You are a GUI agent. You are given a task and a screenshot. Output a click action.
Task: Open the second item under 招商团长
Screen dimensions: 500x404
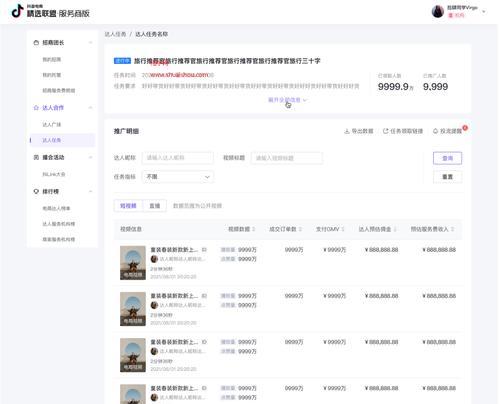click(x=52, y=75)
